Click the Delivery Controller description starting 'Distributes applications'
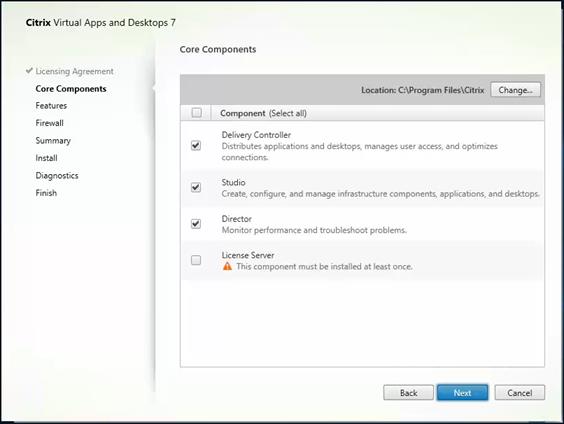Viewport: 564px width, 424px height. tap(359, 152)
